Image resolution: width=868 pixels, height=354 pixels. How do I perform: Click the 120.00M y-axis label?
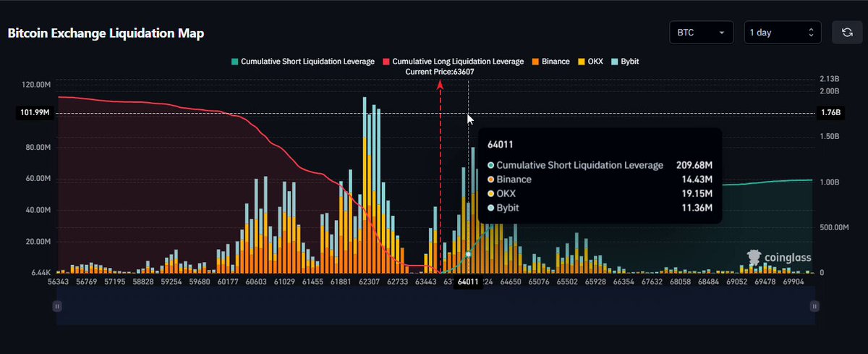[38, 85]
